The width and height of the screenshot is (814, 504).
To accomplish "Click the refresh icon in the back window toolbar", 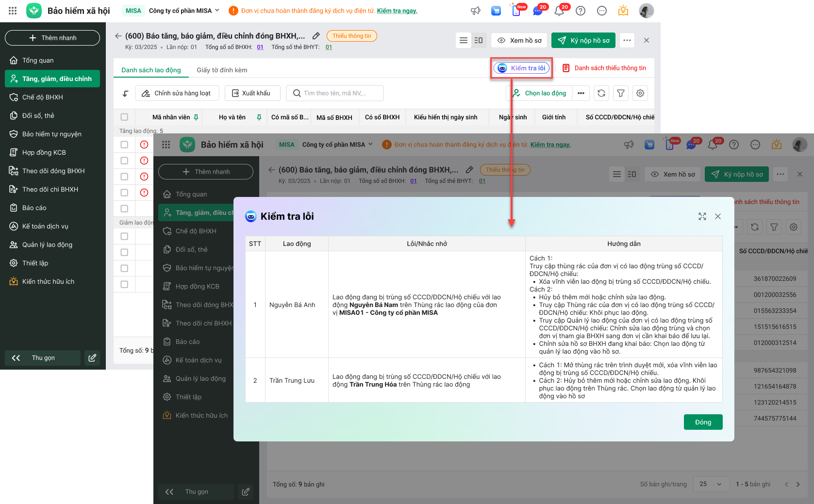I will pos(601,93).
